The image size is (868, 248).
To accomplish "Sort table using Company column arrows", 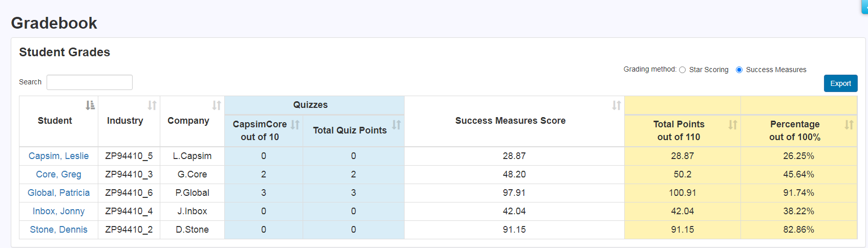I will pos(217,105).
